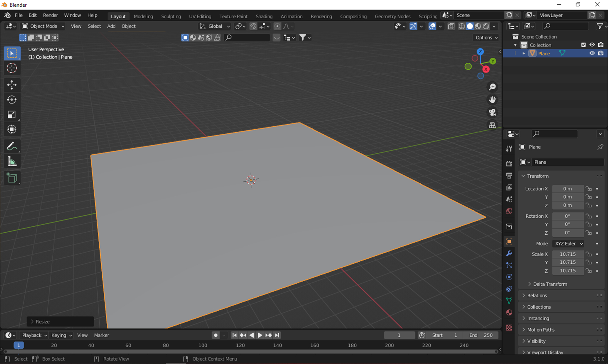Open the World properties tab
Image resolution: width=608 pixels, height=364 pixels.
tap(509, 211)
